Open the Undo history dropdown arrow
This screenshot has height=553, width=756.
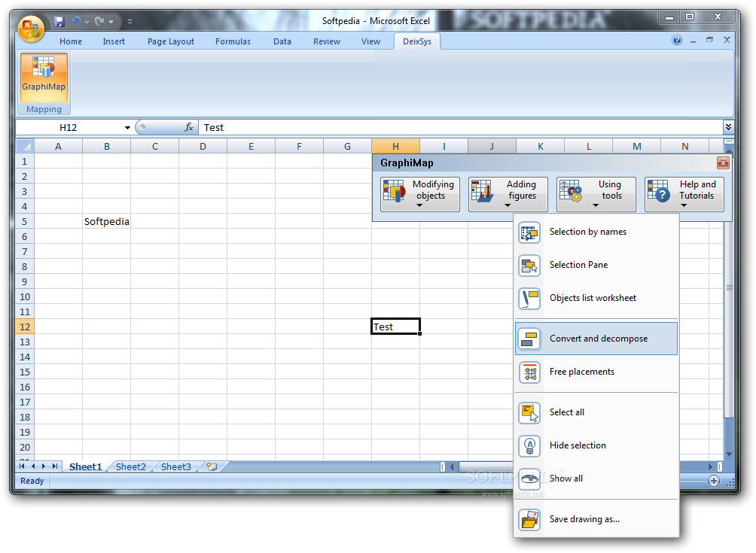coord(87,22)
